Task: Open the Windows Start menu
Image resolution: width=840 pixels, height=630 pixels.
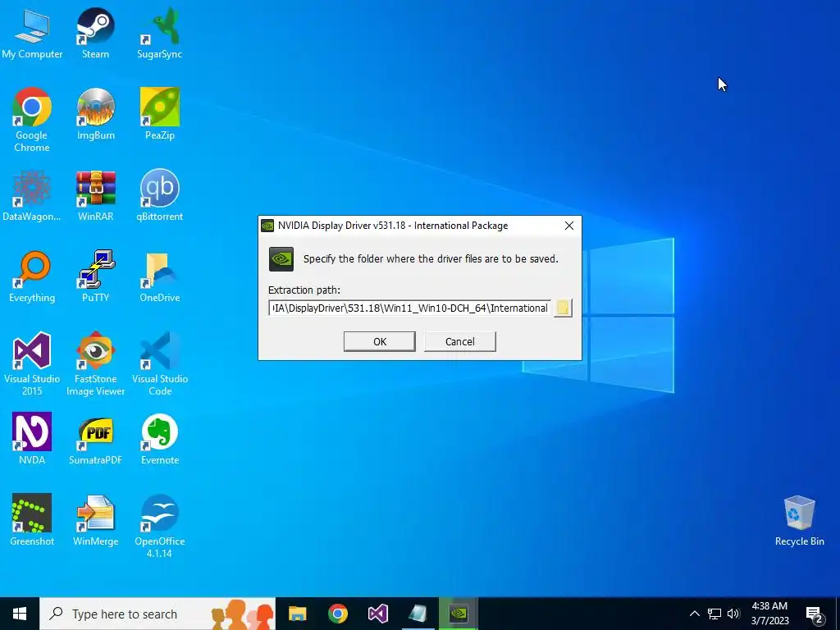Action: coord(20,614)
